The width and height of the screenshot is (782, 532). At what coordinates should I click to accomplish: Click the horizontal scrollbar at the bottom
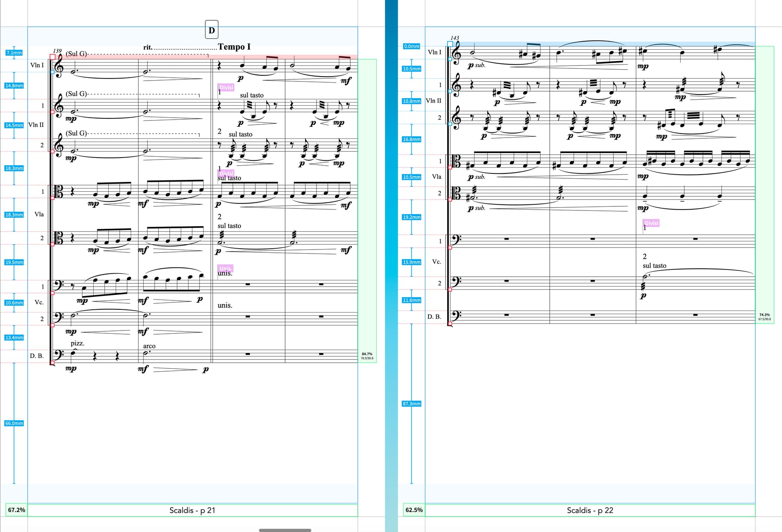(x=285, y=530)
